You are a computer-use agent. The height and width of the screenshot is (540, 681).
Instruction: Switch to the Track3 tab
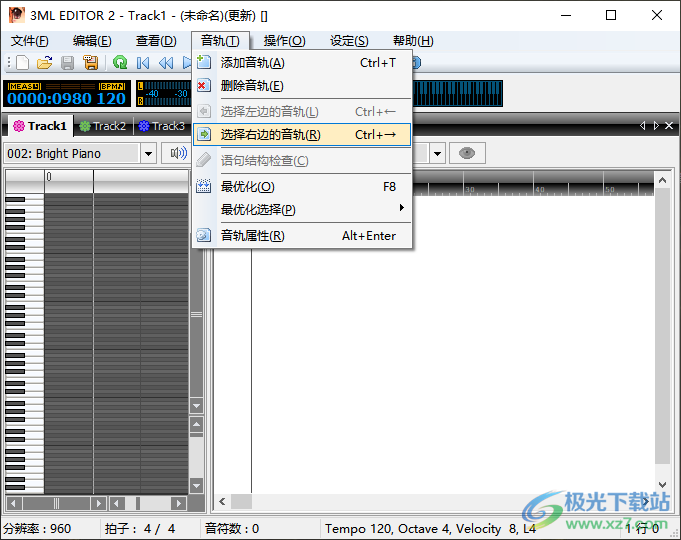click(162, 126)
